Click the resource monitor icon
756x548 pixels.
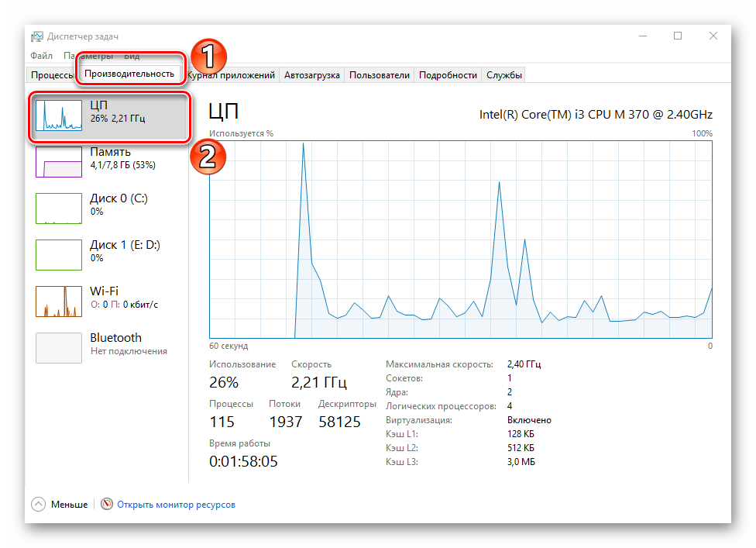coord(107,504)
